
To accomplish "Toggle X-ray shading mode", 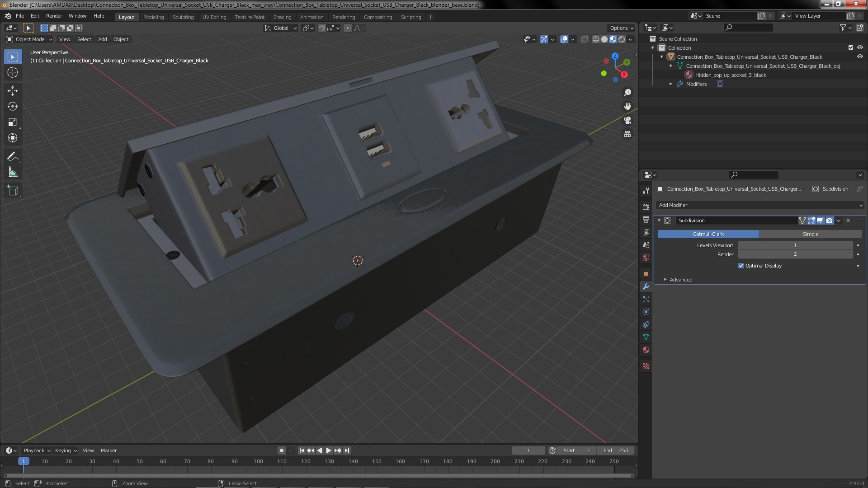I will point(584,40).
